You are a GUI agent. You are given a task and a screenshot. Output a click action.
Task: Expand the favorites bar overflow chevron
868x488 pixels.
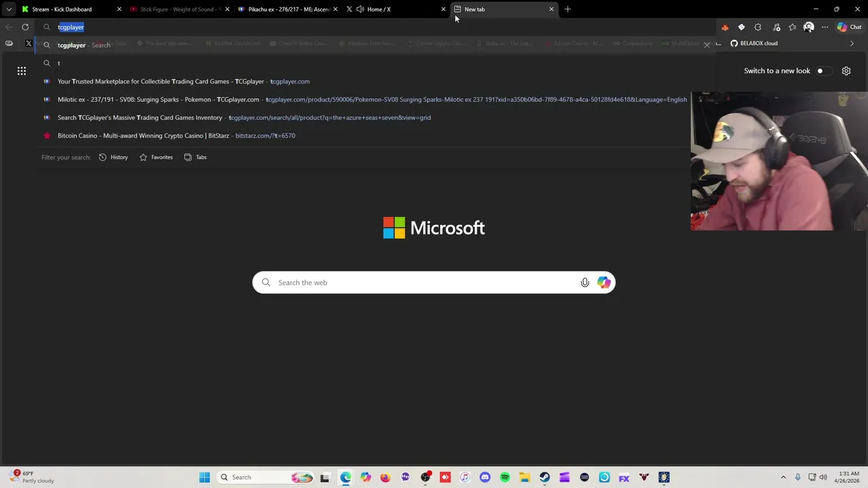click(x=852, y=43)
